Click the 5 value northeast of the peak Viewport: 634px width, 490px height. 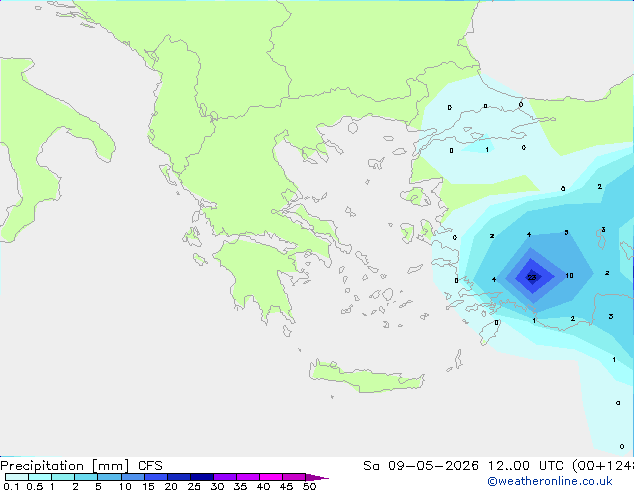566,232
